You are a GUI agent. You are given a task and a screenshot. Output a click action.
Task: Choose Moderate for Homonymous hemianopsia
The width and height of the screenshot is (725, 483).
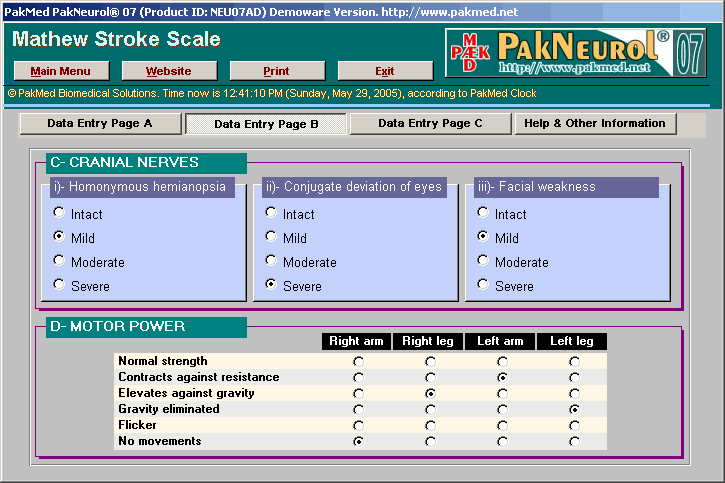point(59,260)
